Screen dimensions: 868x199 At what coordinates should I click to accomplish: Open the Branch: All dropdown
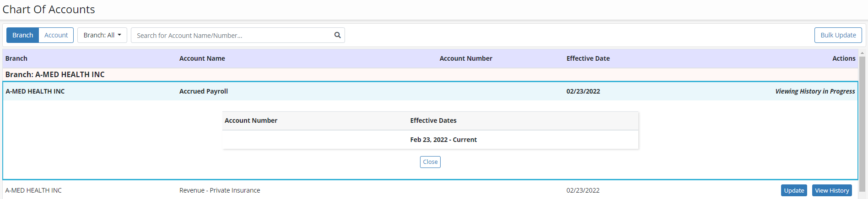pos(102,35)
